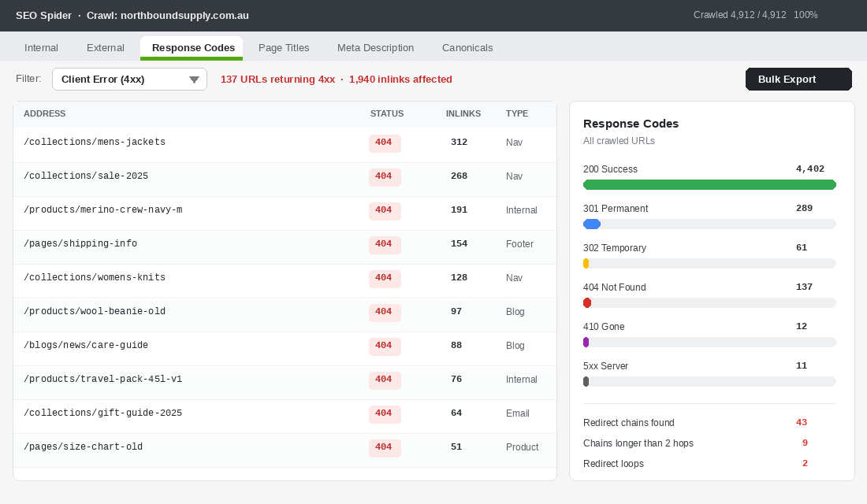This screenshot has height=504, width=867.
Task: Go to the Meta Description tab
Action: 375,48
